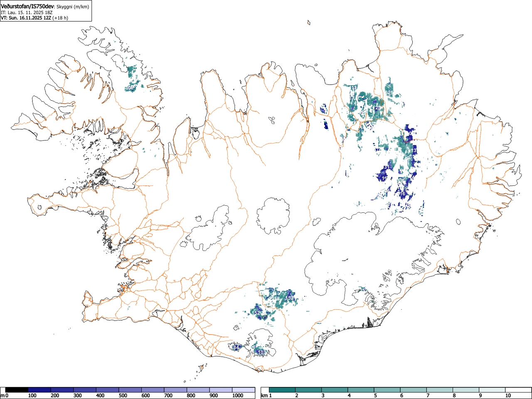Click the 525 visibility value in the northeast
The image size is (532, 399).
pos(389,93)
